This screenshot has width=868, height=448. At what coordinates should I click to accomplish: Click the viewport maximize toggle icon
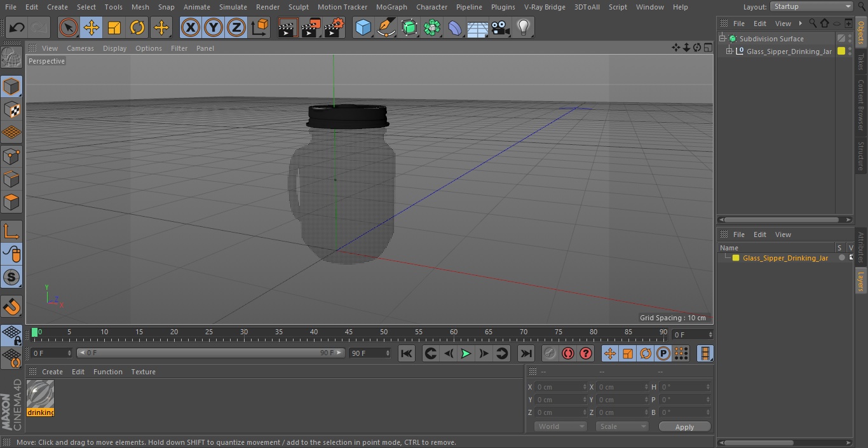pos(708,48)
